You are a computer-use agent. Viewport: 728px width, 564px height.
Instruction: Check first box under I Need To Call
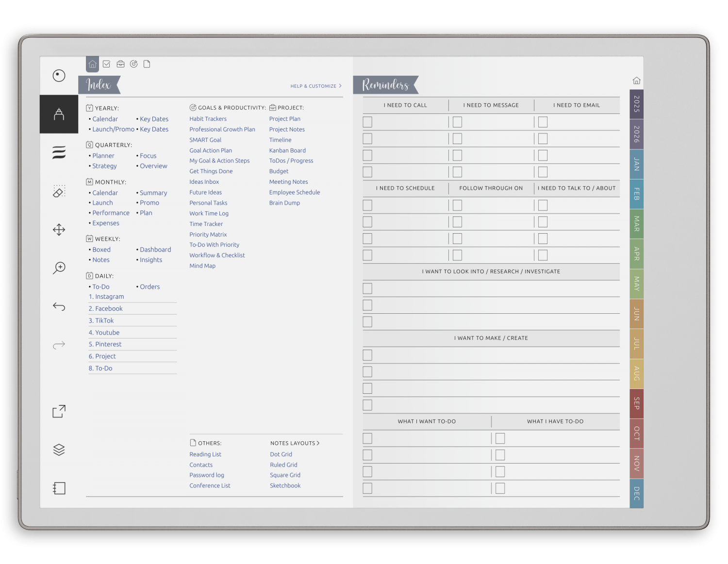coord(367,122)
